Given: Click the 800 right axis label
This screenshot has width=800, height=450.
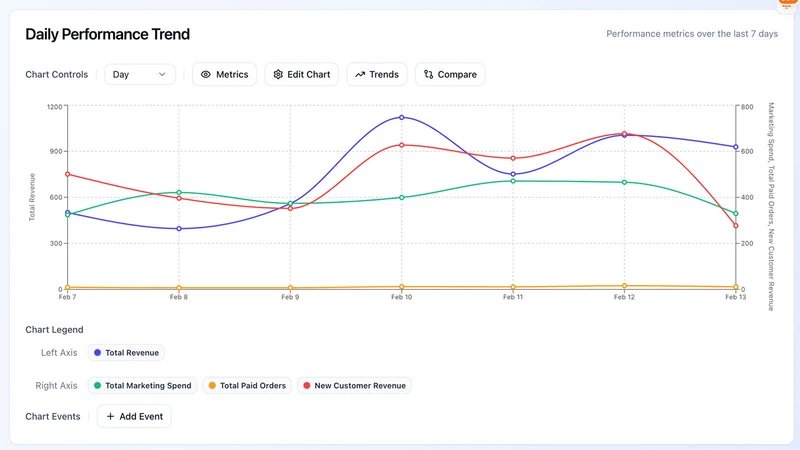Looking at the screenshot, I should (747, 107).
